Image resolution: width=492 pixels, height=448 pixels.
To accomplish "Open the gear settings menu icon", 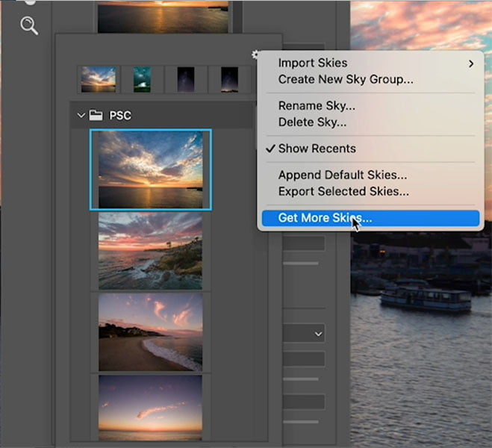I will click(x=255, y=55).
